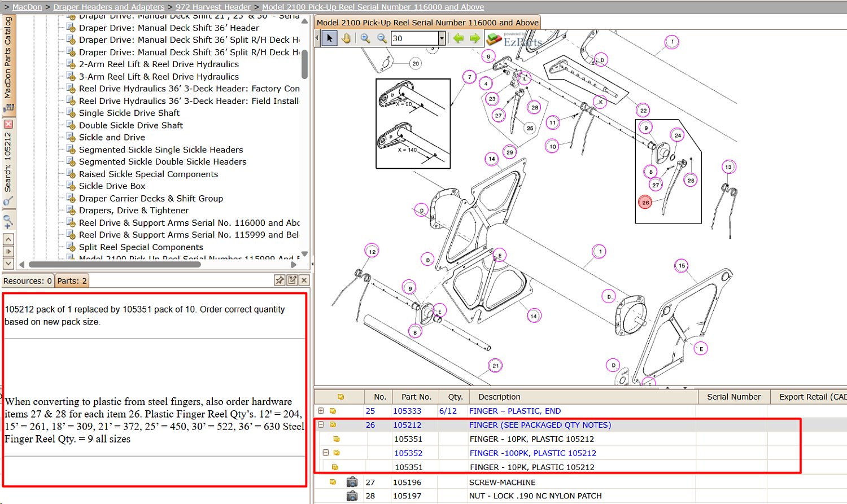847x504 pixels.
Task: Open part number 105333 link
Action: pyautogui.click(x=407, y=411)
